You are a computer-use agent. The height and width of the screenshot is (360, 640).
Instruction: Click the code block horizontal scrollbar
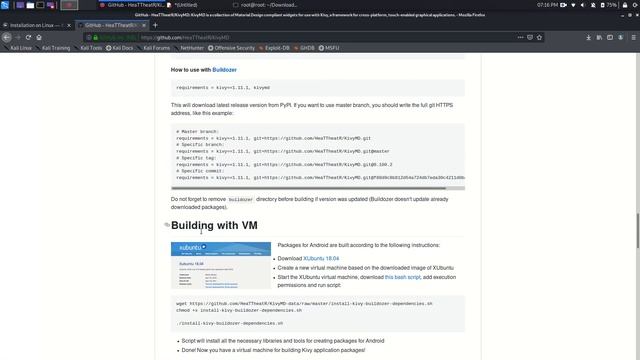tap(309, 188)
